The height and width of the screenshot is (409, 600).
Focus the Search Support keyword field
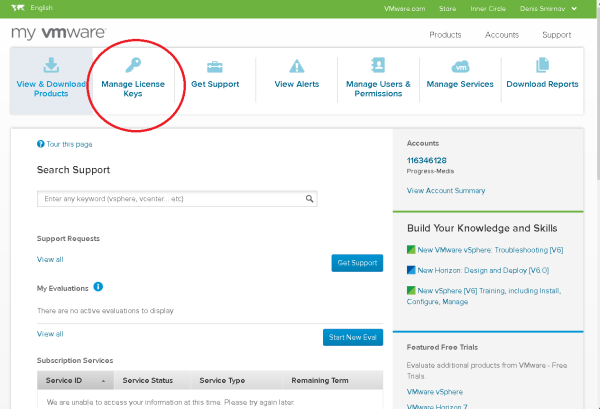tap(177, 199)
